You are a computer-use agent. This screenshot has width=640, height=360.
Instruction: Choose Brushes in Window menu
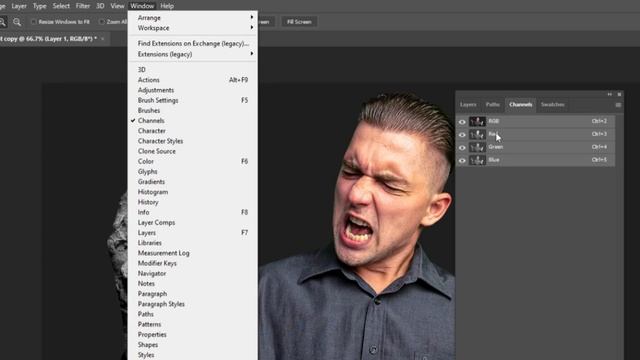193,110
